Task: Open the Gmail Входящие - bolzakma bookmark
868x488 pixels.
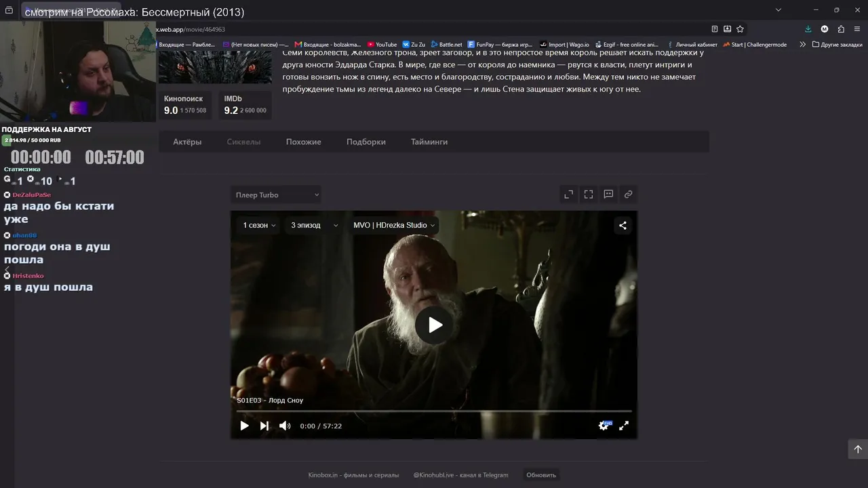Action: point(328,45)
